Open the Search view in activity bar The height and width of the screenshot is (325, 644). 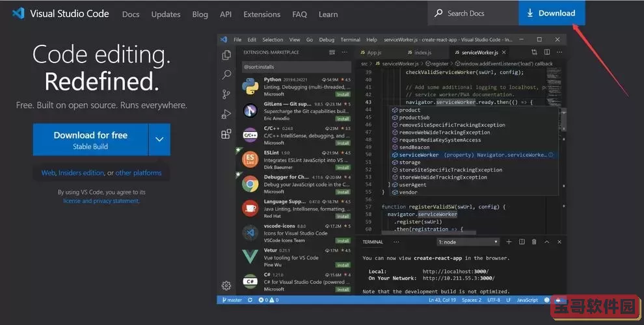click(x=226, y=75)
